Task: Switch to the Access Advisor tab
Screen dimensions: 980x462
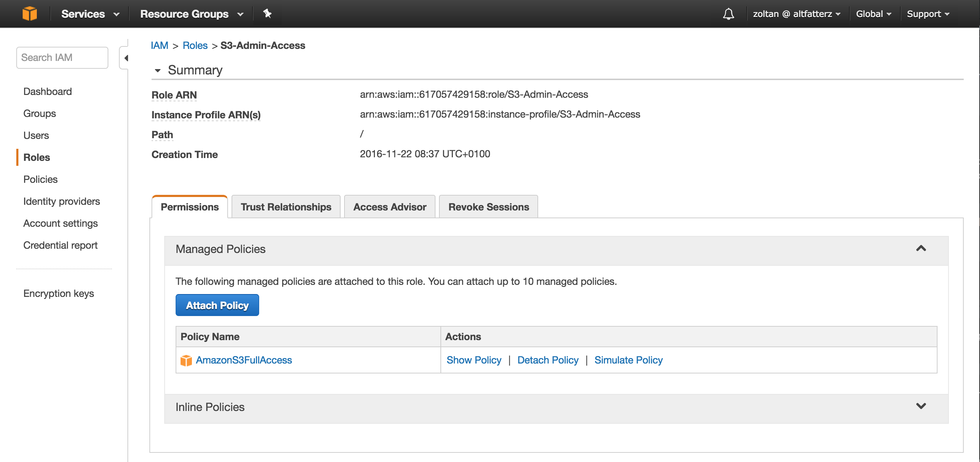Action: coord(389,206)
